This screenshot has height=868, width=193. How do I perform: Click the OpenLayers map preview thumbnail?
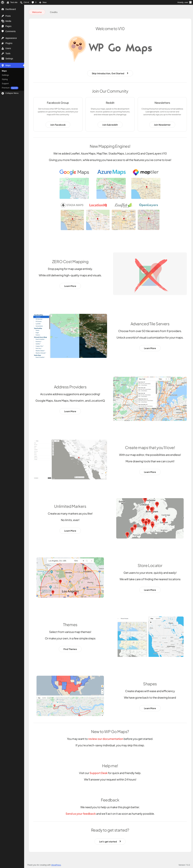149,220
